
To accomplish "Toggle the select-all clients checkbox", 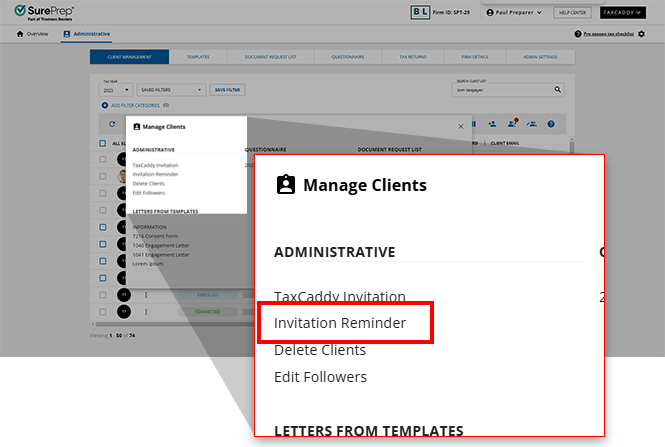I will point(103,143).
